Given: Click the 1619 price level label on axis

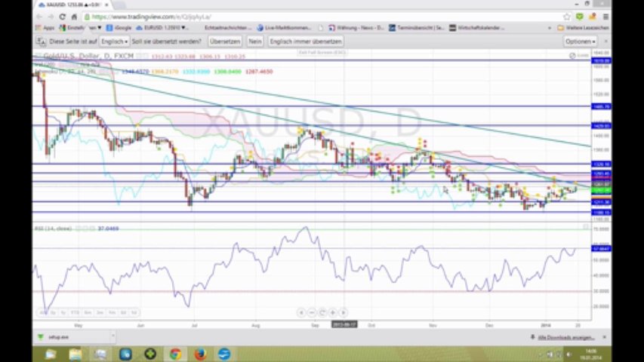Looking at the screenshot, I should (601, 60).
